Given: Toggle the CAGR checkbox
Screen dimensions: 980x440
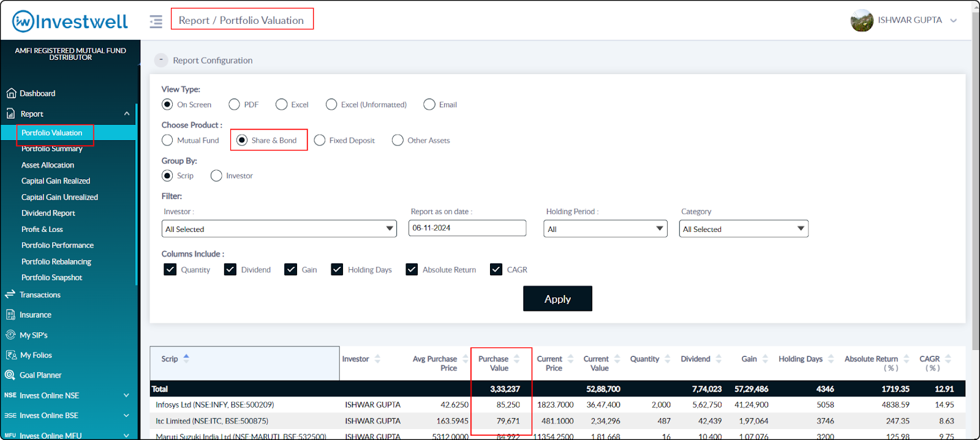Looking at the screenshot, I should coord(496,269).
